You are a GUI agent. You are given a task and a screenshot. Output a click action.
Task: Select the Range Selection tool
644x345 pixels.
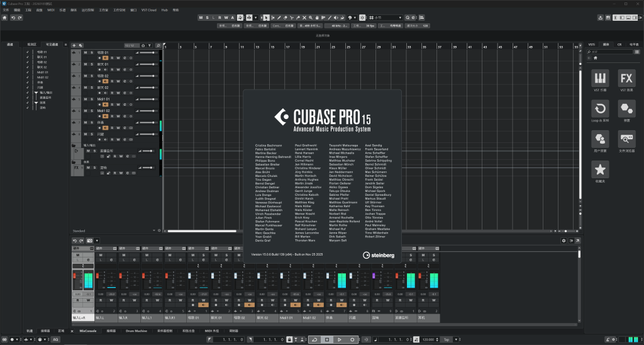tap(273, 18)
